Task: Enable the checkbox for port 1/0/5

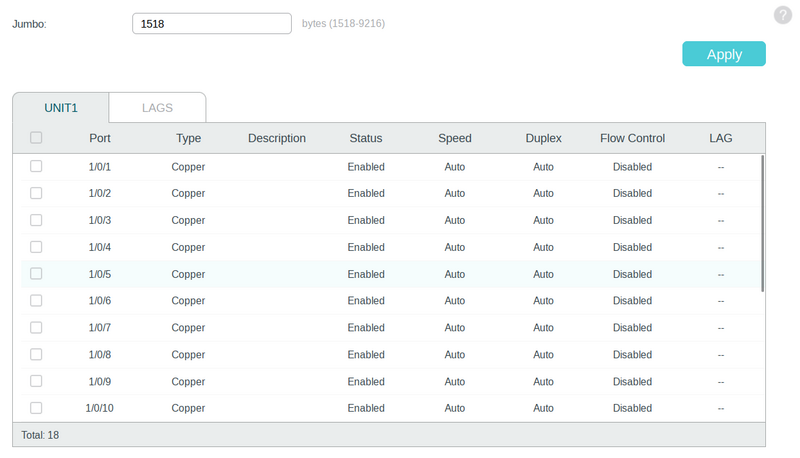Action: [x=36, y=274]
